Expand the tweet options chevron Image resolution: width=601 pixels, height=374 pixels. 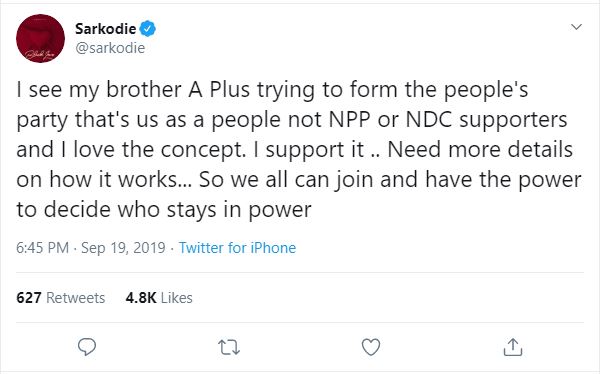[576, 27]
